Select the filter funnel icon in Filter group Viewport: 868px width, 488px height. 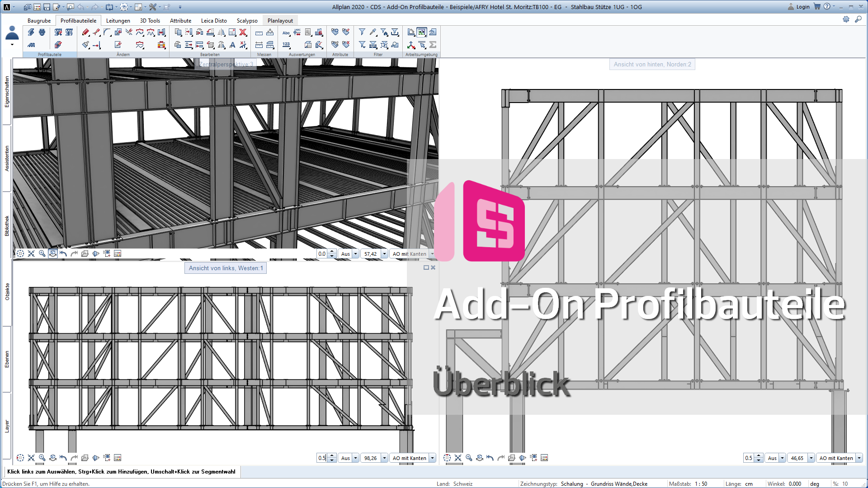362,32
